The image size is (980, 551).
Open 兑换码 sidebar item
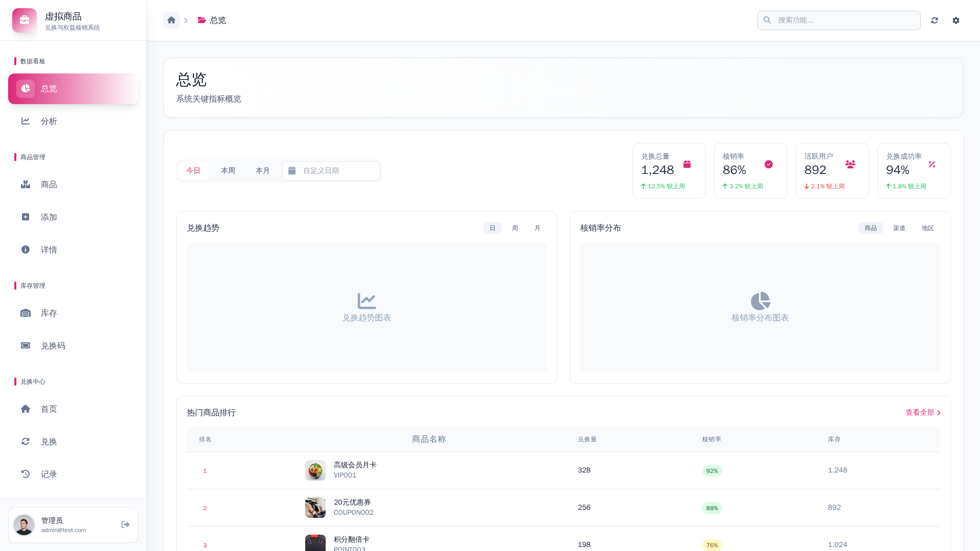click(x=53, y=346)
